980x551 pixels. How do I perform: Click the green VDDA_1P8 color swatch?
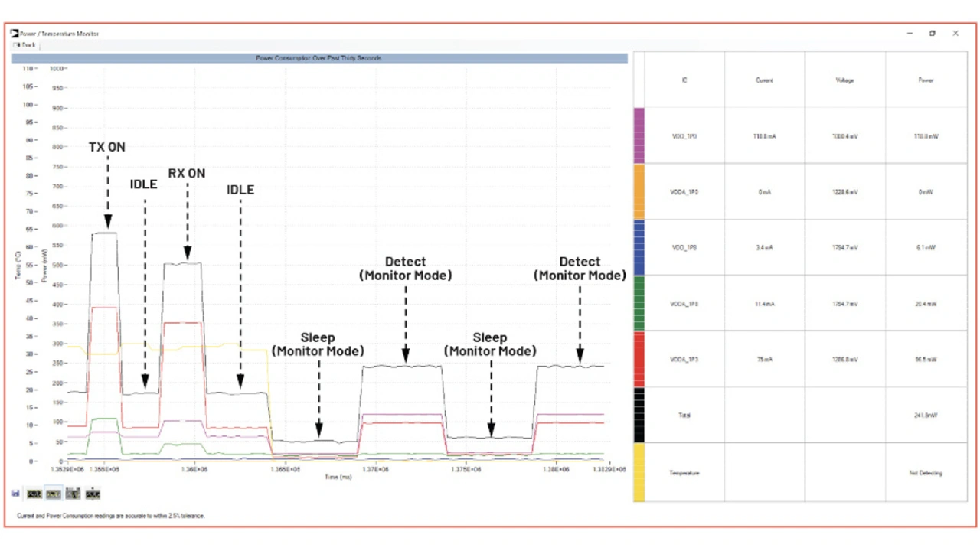[639, 303]
